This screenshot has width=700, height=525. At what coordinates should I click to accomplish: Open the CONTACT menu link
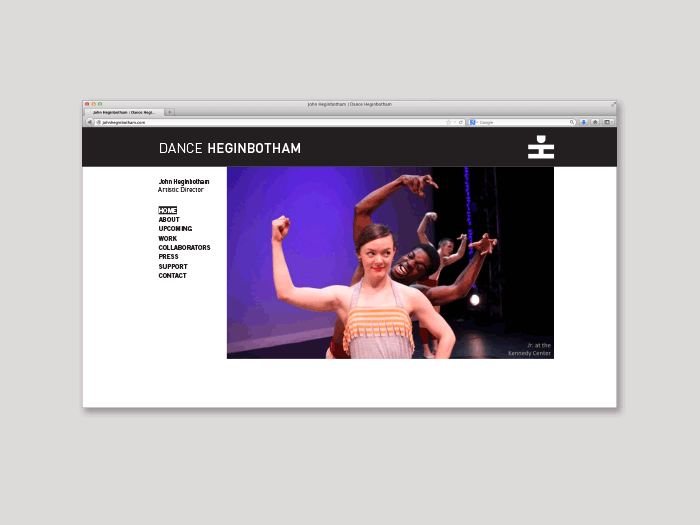[172, 275]
